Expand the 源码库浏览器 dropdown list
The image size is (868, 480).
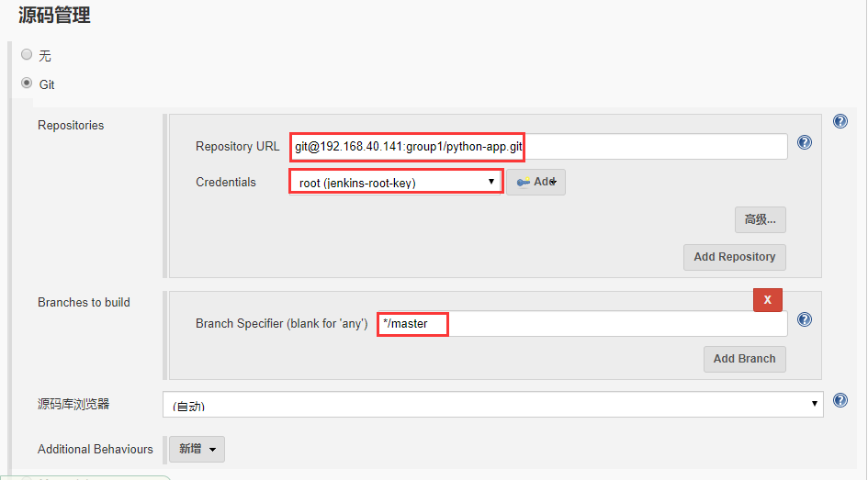(492, 404)
